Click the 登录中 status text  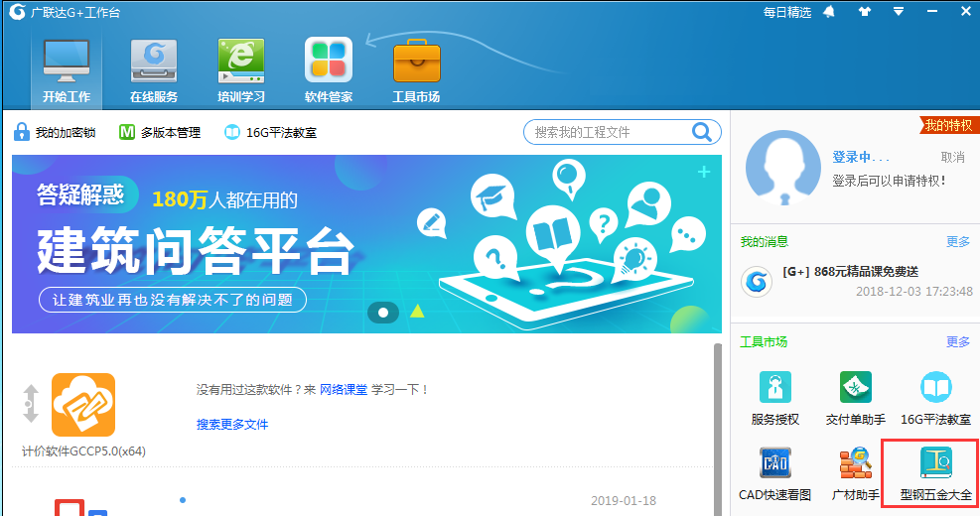coord(860,158)
